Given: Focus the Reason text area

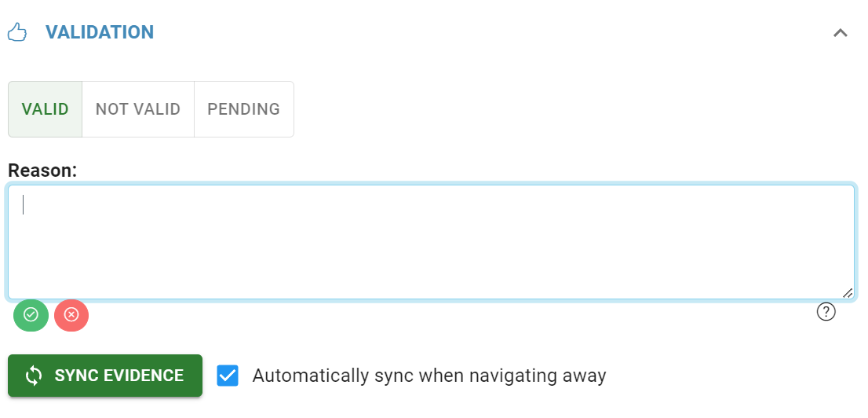Looking at the screenshot, I should [431, 242].
